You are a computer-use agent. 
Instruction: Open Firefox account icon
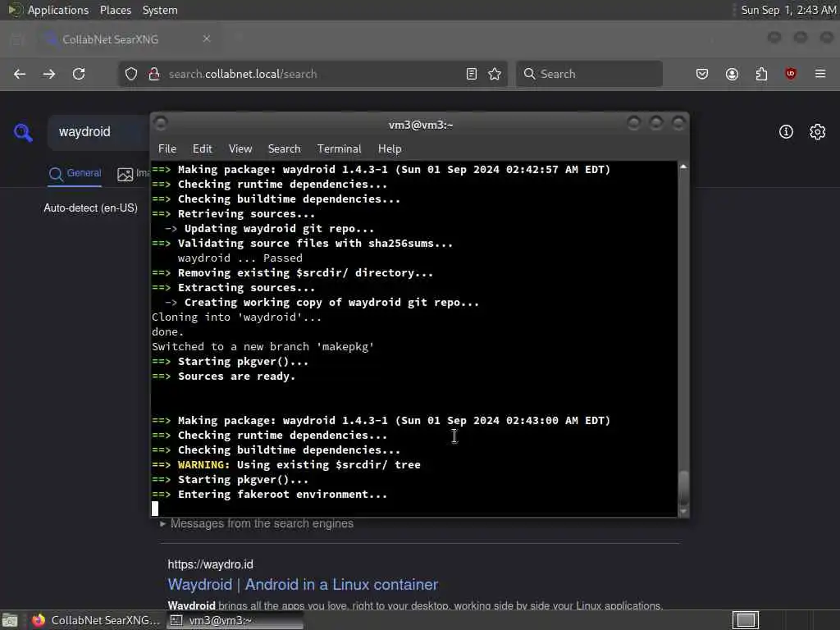pyautogui.click(x=732, y=74)
